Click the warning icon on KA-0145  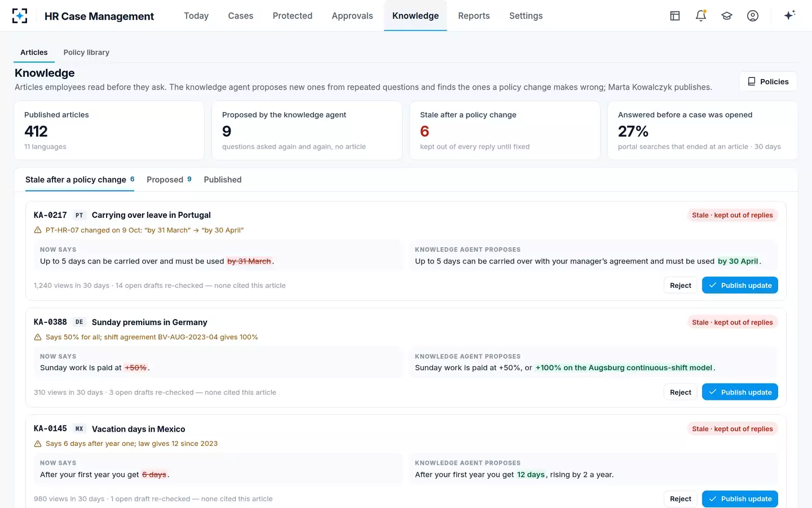tap(38, 444)
